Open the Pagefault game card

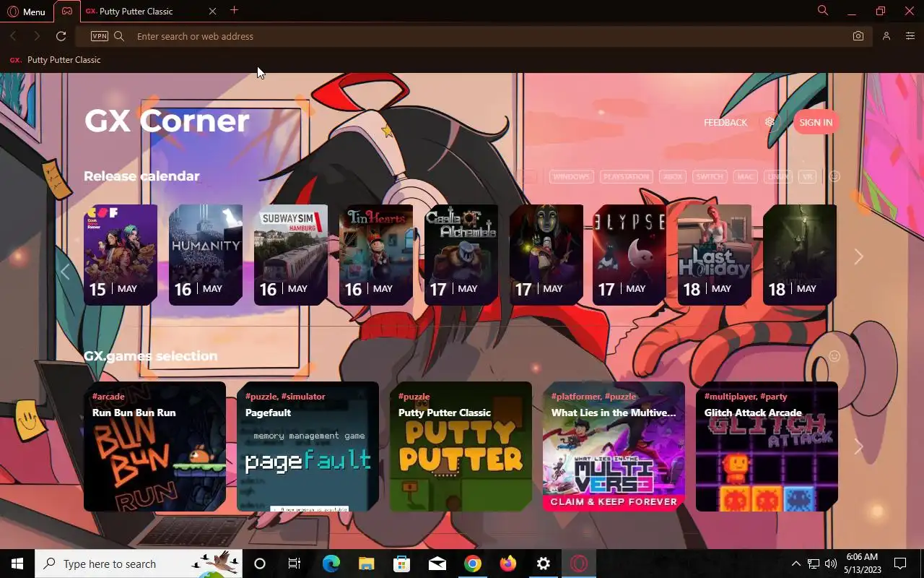[x=308, y=447]
